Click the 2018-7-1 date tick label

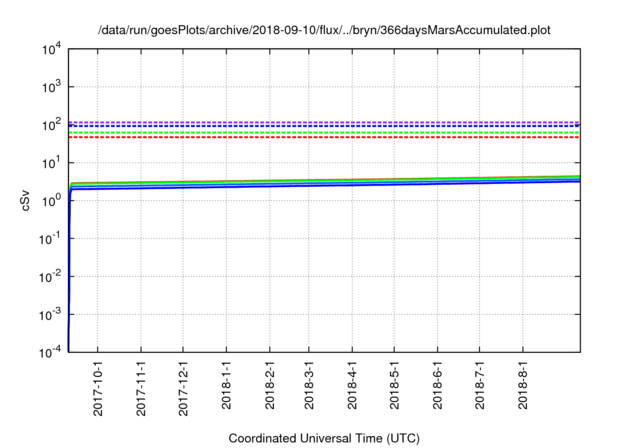[x=480, y=385]
